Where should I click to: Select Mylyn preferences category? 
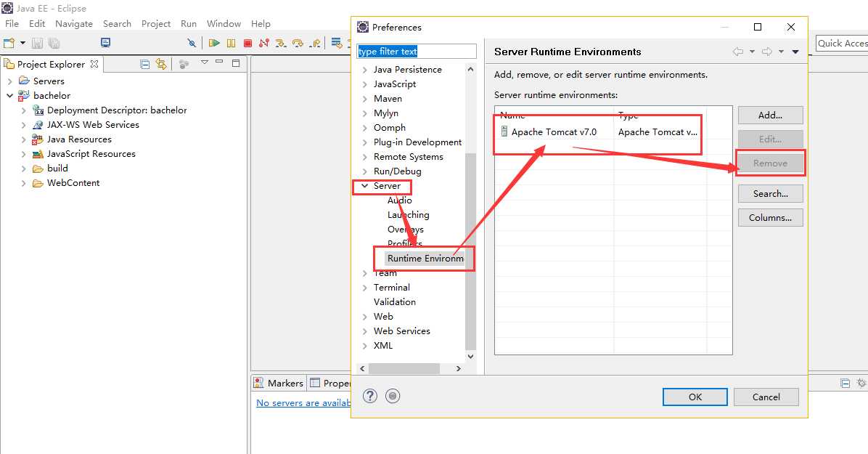[x=386, y=113]
